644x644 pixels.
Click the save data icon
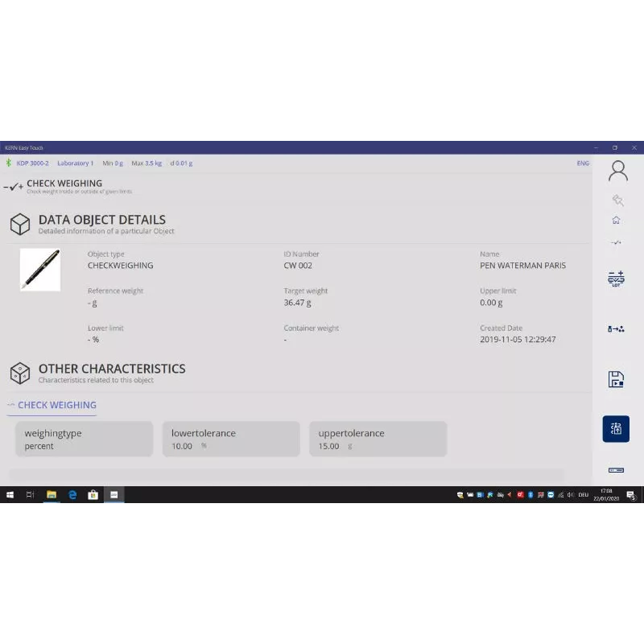click(617, 379)
